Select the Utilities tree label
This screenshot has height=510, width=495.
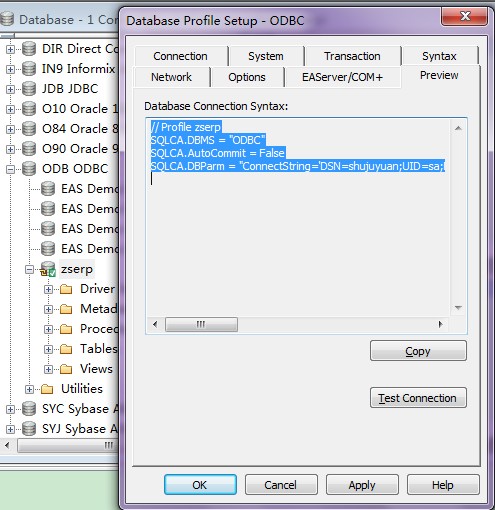pos(82,389)
